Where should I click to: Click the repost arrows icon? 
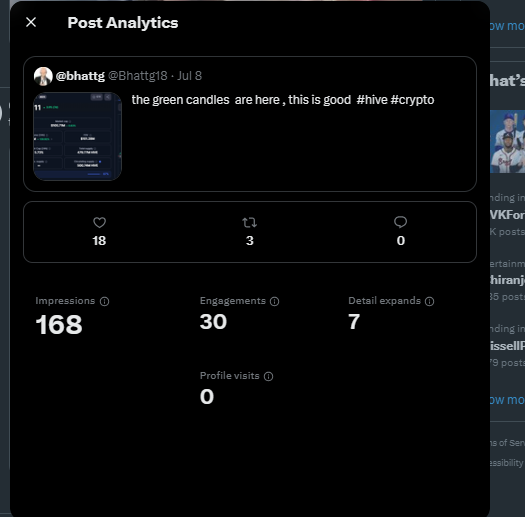point(249,222)
